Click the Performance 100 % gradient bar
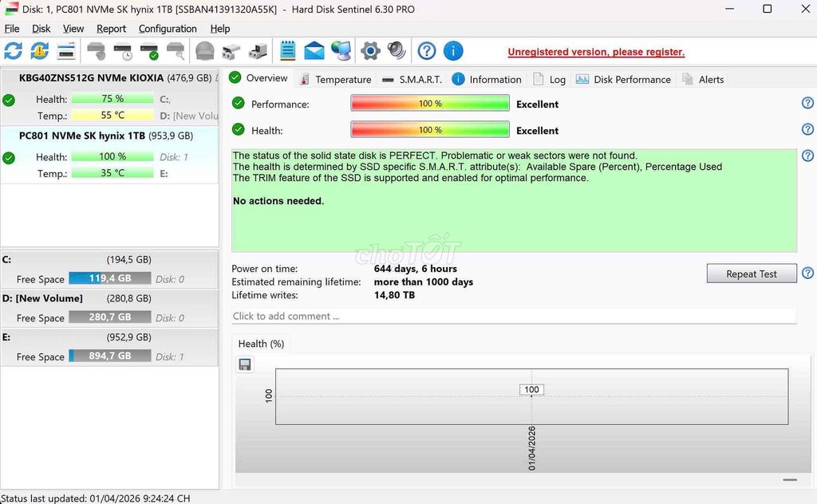Image resolution: width=817 pixels, height=504 pixels. 430,104
